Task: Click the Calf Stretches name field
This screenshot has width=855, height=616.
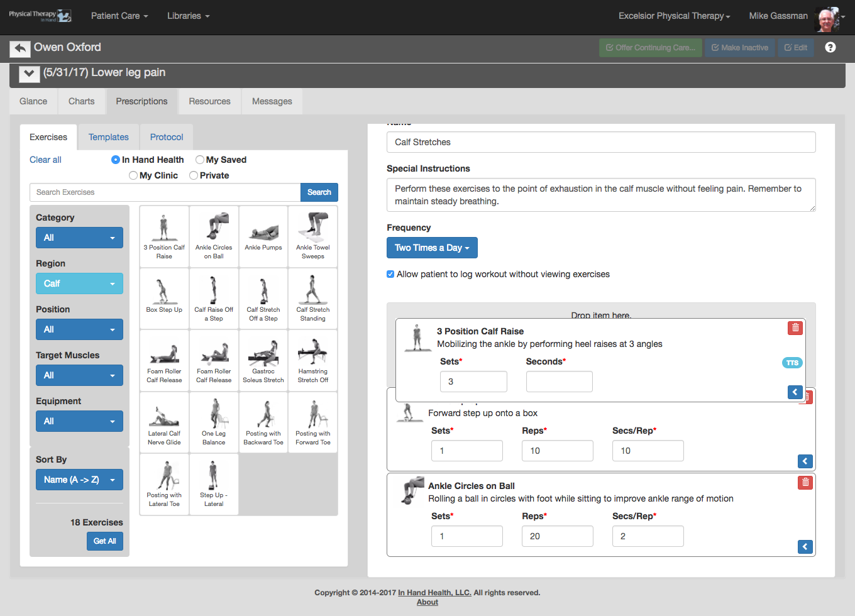Action: (601, 142)
